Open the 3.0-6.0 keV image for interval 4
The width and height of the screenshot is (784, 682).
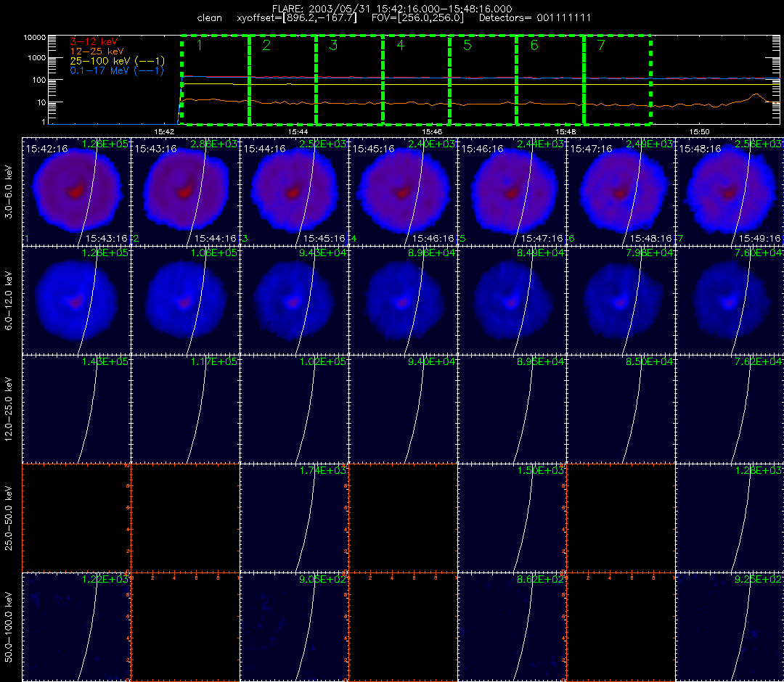pyautogui.click(x=404, y=192)
